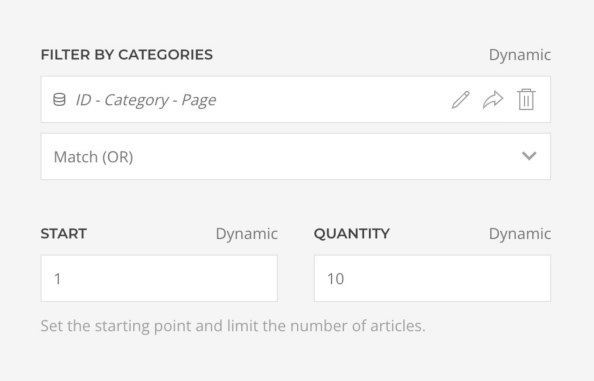This screenshot has height=381, width=594.
Task: Focus the Start input field containing 1
Action: [x=159, y=278]
